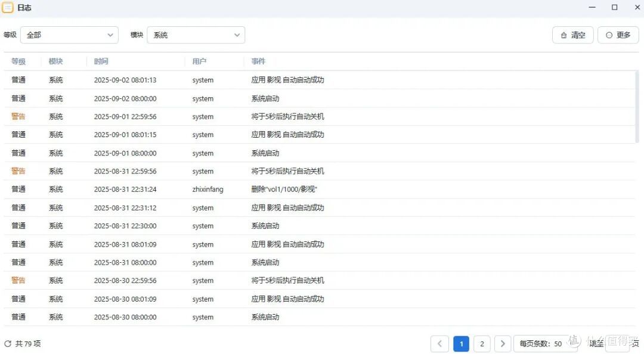Select log time 2025-09-02 08:01:13
The image size is (644, 354).
(125, 80)
